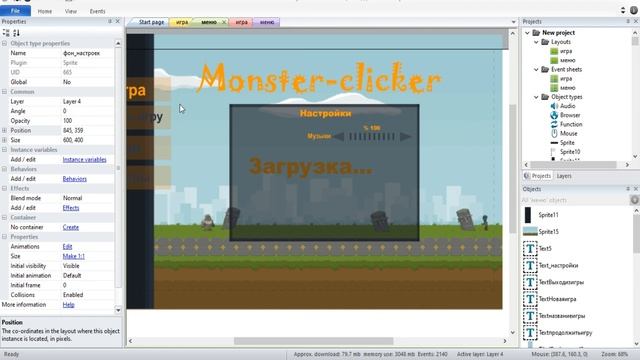640x360 pixels.
Task: Collapse the Object type properties section
Action: (4, 43)
